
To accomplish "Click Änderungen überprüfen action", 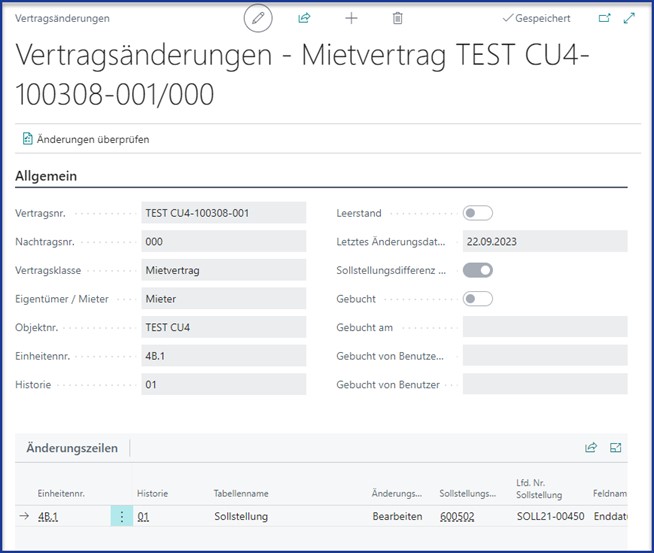I will (x=86, y=139).
